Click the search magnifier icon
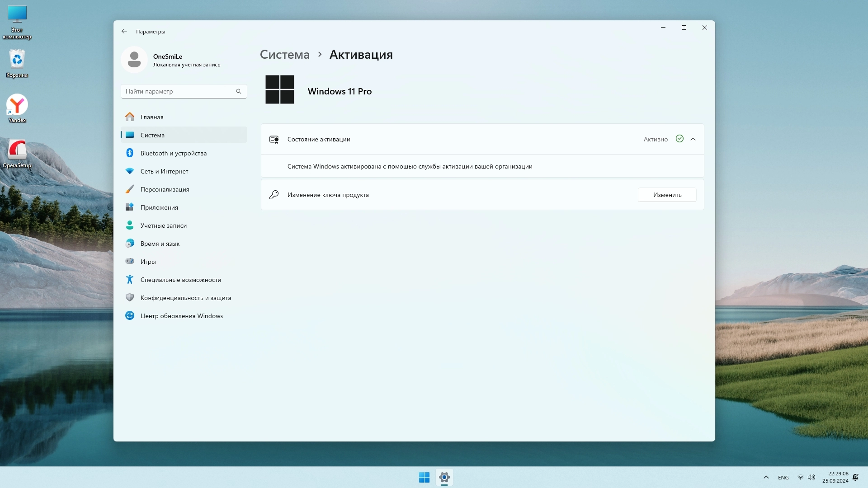The width and height of the screenshot is (868, 488). tap(239, 91)
